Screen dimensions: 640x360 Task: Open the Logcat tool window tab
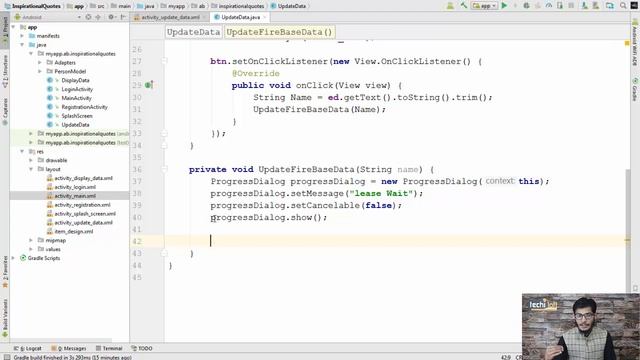tap(28, 348)
